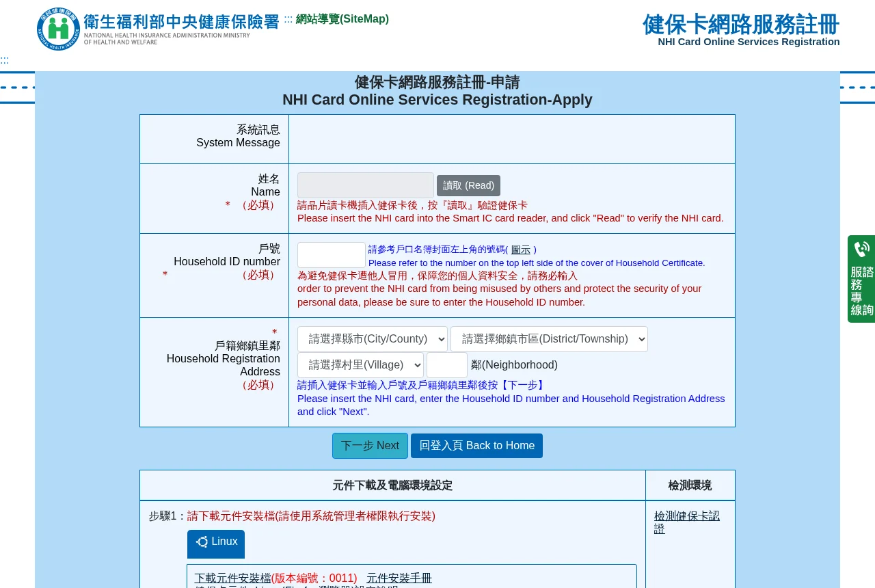Click the 檢測環境 column header
The height and width of the screenshot is (588, 875).
pos(690,485)
